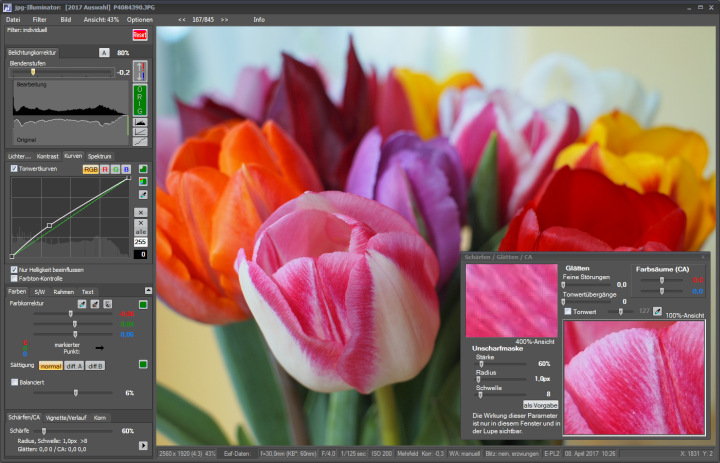Click the green staircase curve icon

pos(143,169)
